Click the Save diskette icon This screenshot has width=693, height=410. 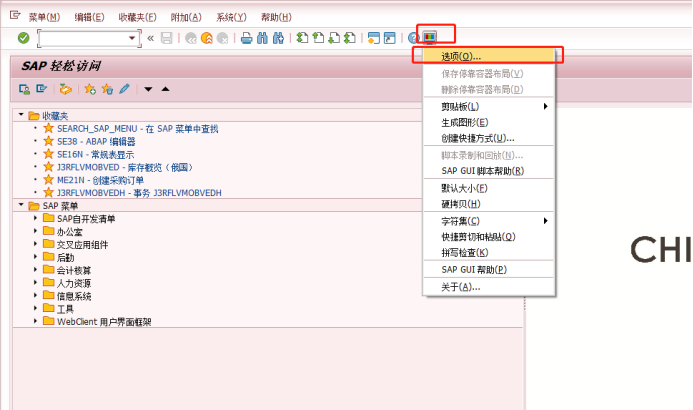click(x=167, y=38)
